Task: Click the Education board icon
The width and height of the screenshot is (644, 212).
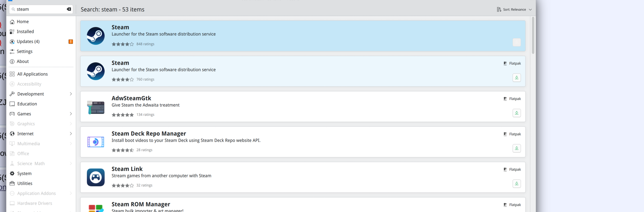Action: [12, 104]
